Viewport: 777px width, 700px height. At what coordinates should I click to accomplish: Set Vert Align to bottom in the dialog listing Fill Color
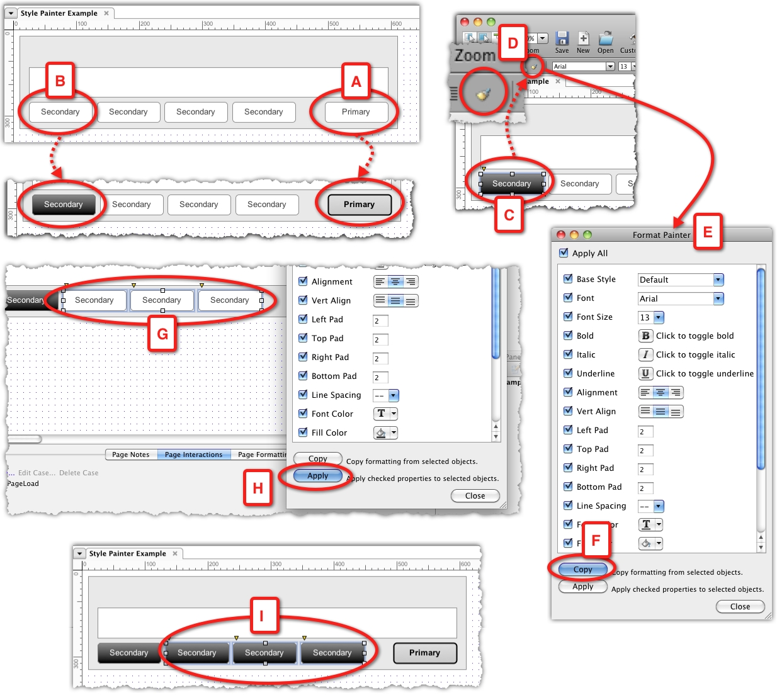tap(411, 300)
